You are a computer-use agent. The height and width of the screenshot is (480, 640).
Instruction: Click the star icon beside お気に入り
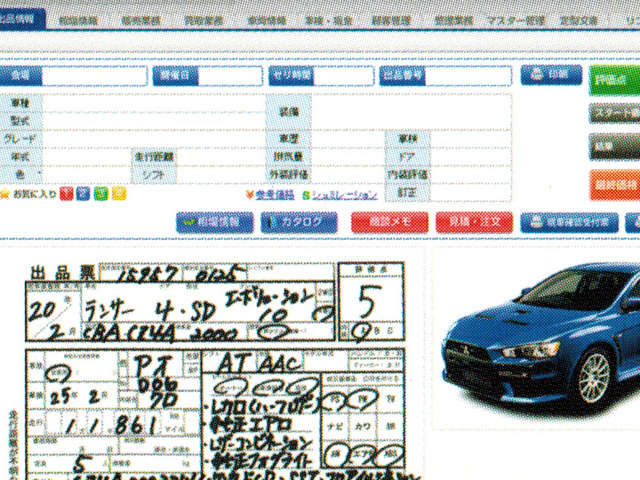click(4, 194)
